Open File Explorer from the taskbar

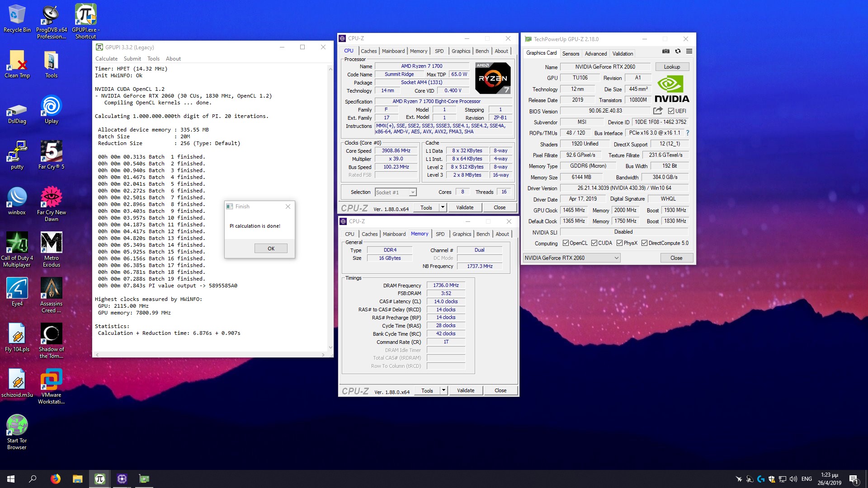[77, 479]
